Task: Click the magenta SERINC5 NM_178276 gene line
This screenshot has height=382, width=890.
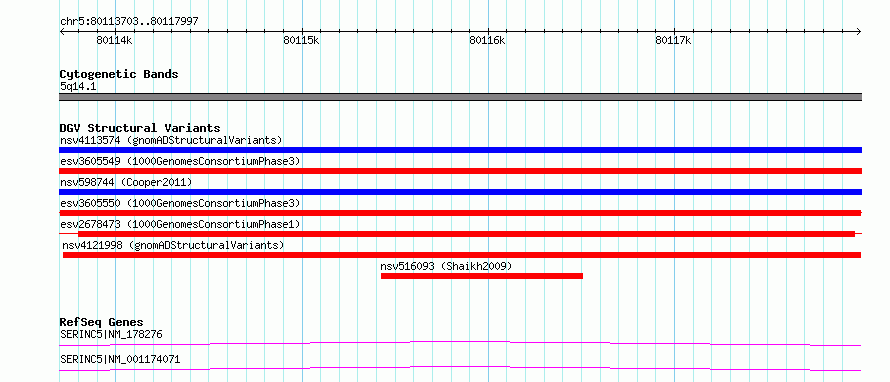Action: tap(460, 343)
